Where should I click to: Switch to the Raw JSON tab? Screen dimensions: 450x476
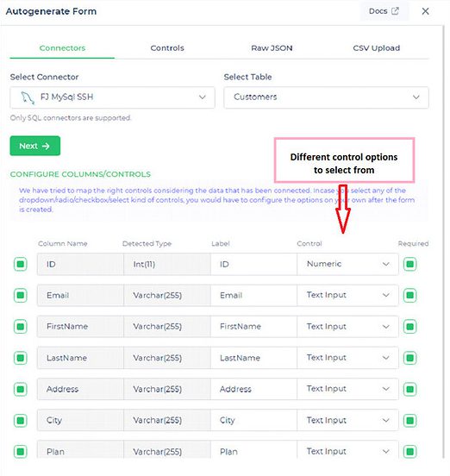coord(272,48)
